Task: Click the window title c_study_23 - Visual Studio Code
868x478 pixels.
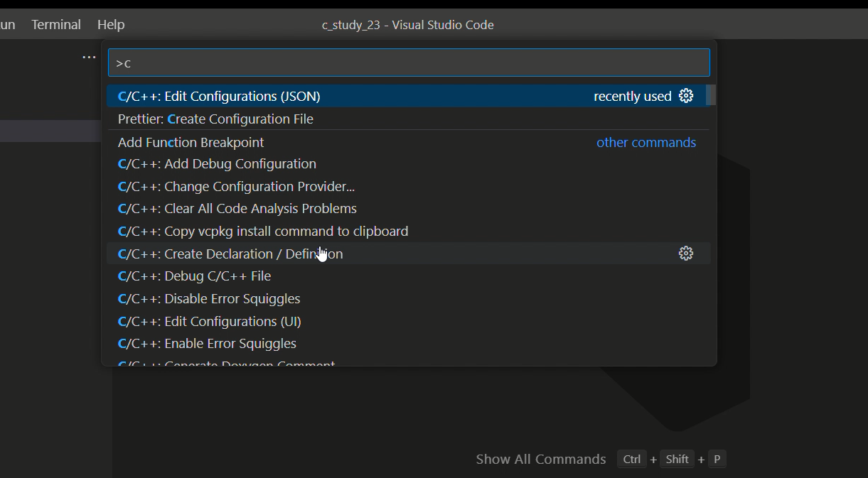Action: pos(408,25)
